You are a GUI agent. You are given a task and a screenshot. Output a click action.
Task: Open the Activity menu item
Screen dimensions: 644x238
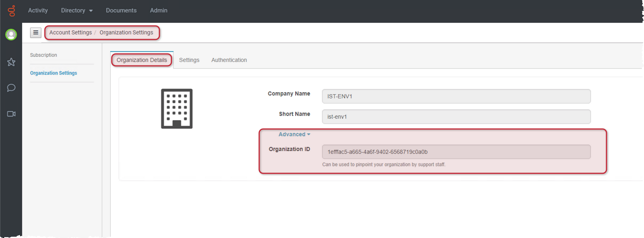[x=38, y=11]
